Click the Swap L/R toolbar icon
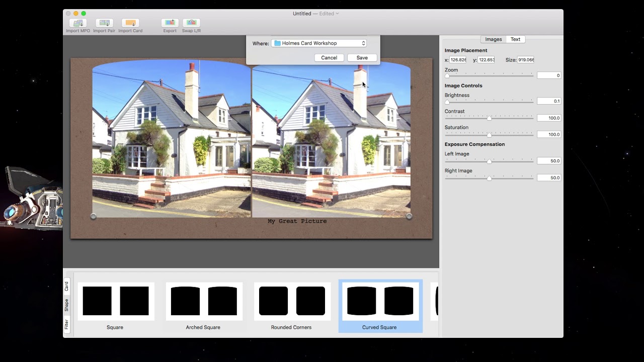This screenshot has width=644, height=362. 191,23
